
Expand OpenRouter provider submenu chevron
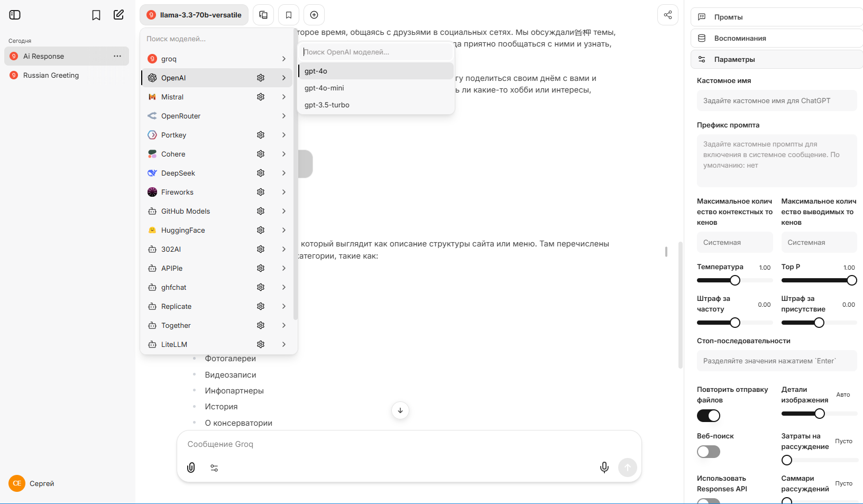tap(284, 116)
